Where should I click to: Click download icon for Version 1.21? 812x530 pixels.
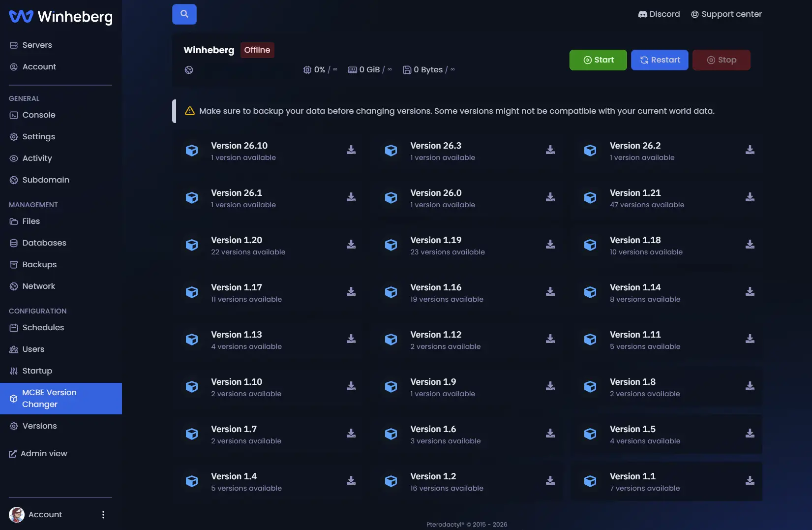tap(750, 197)
